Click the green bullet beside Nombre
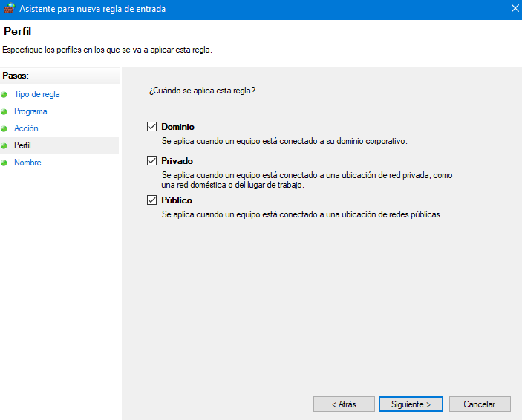522x420 pixels. [x=4, y=163]
